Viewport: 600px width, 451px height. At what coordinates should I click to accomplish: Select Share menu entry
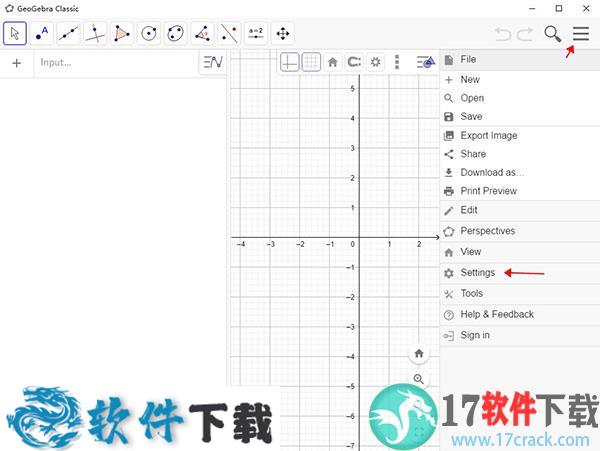pos(520,154)
